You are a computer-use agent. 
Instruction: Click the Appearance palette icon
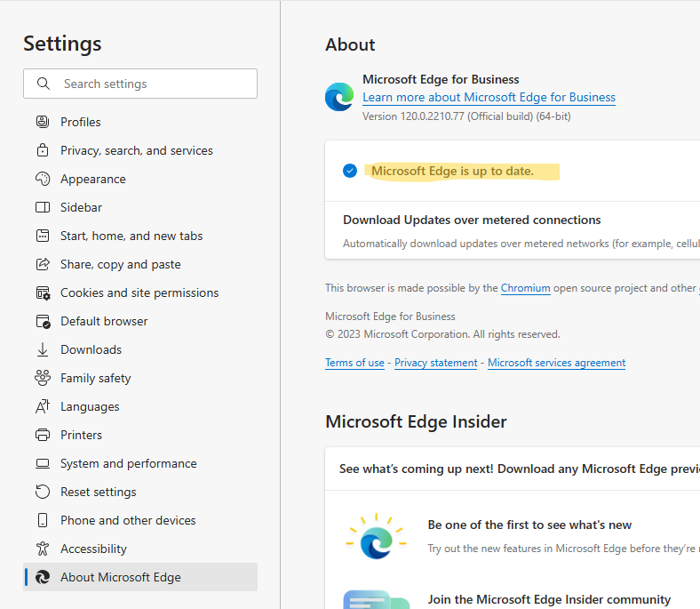coord(42,179)
